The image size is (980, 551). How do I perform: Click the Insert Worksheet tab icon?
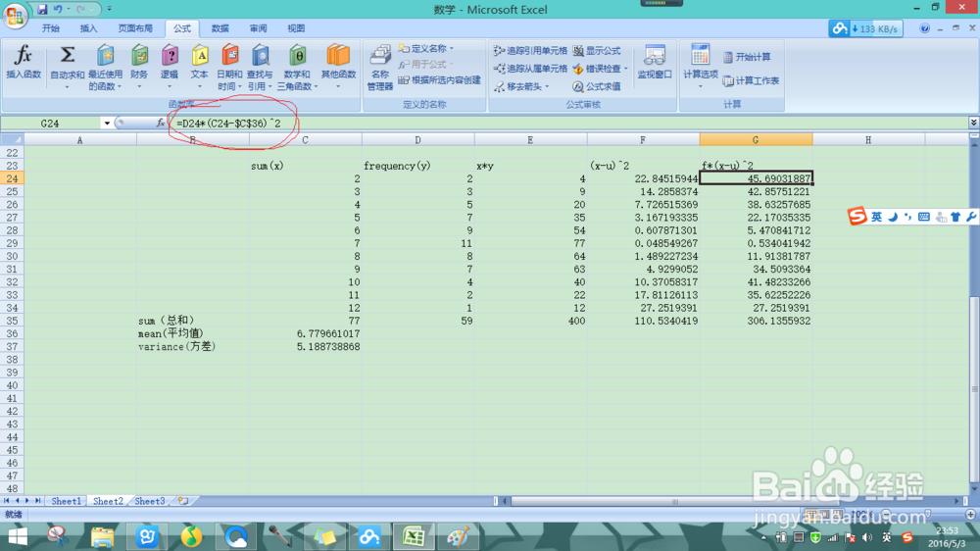point(183,501)
